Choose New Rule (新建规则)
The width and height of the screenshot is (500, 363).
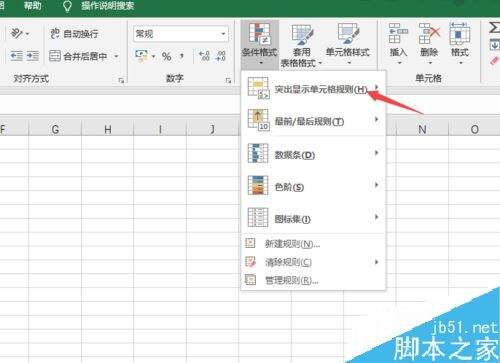tap(313, 244)
